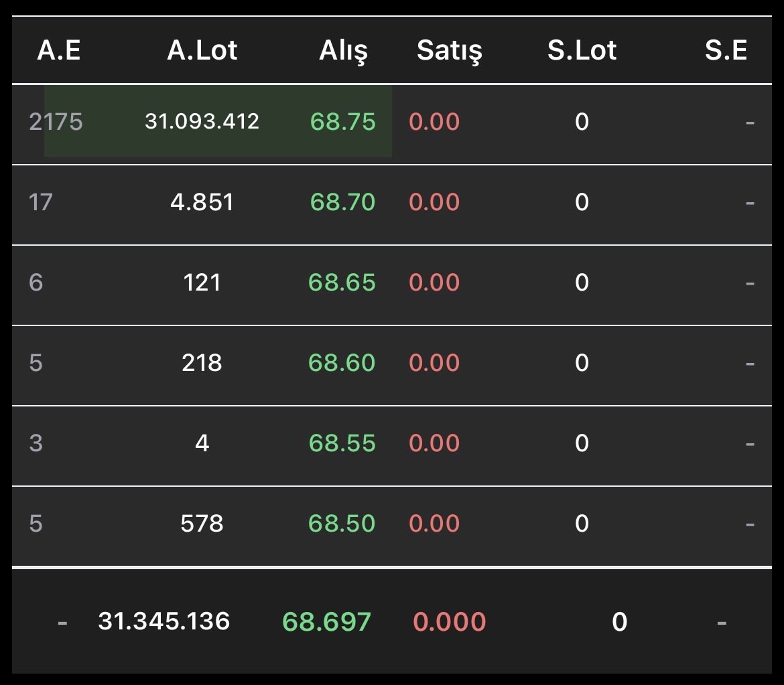Click the average bid price 68.697
This screenshot has height=685, width=784.
click(326, 622)
